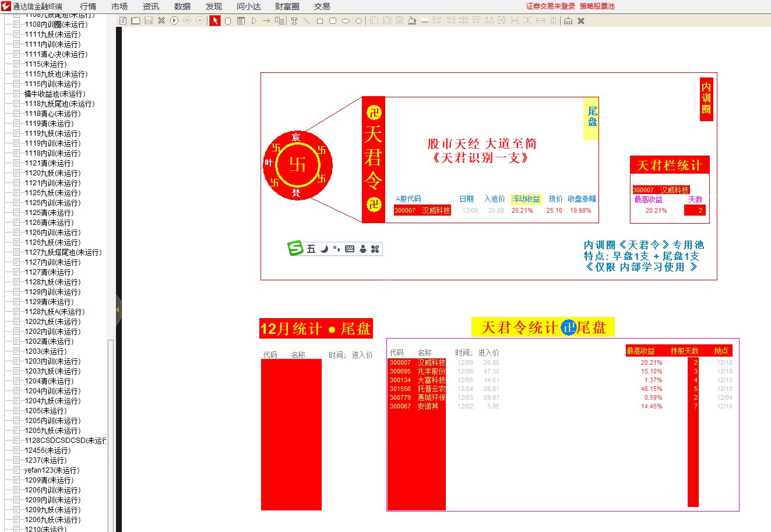
Task: Select tree item 擒牛收益池(未运行)
Action: click(x=55, y=94)
